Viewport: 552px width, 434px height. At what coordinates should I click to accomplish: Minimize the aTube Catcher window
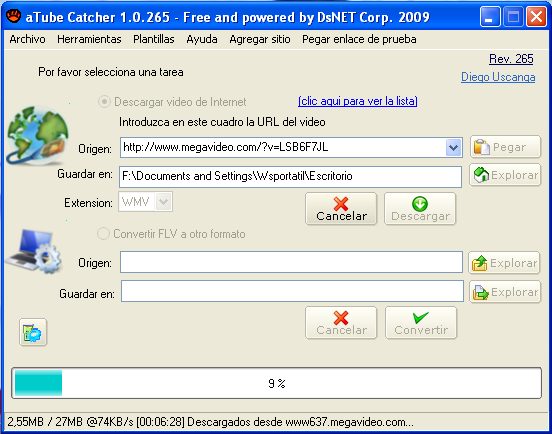(490, 17)
